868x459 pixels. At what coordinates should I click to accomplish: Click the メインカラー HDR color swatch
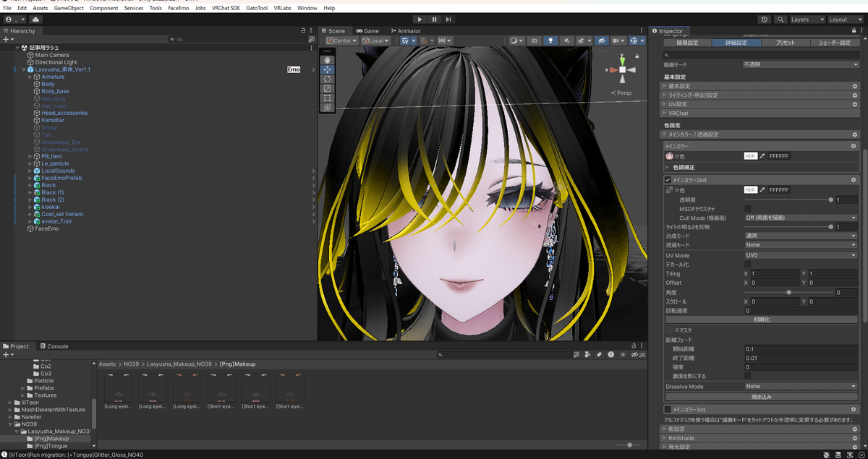(x=751, y=155)
